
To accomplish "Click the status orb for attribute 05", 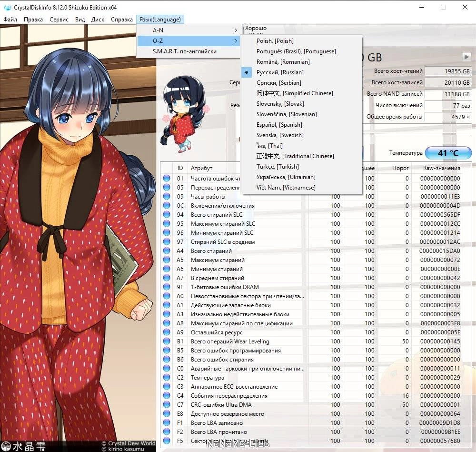I will (x=167, y=188).
